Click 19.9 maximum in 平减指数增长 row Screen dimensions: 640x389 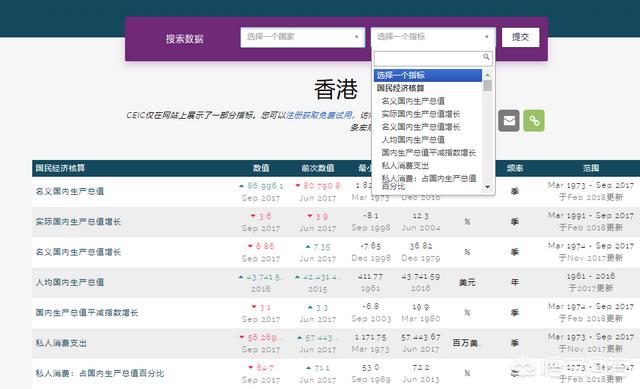click(x=420, y=307)
